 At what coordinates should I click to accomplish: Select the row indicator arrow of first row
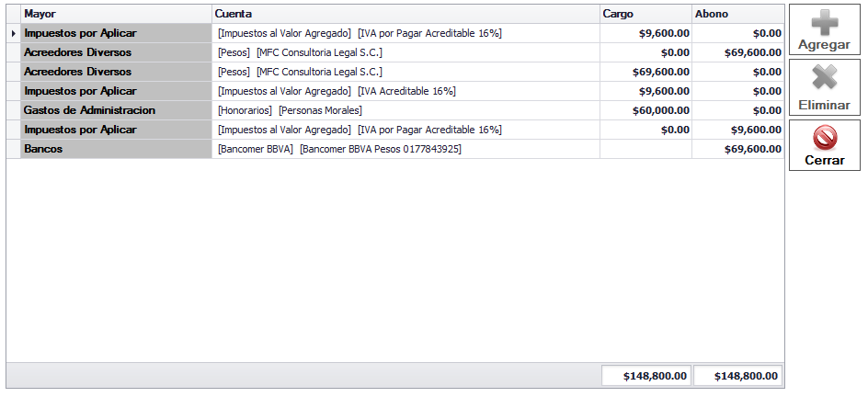tap(13, 33)
